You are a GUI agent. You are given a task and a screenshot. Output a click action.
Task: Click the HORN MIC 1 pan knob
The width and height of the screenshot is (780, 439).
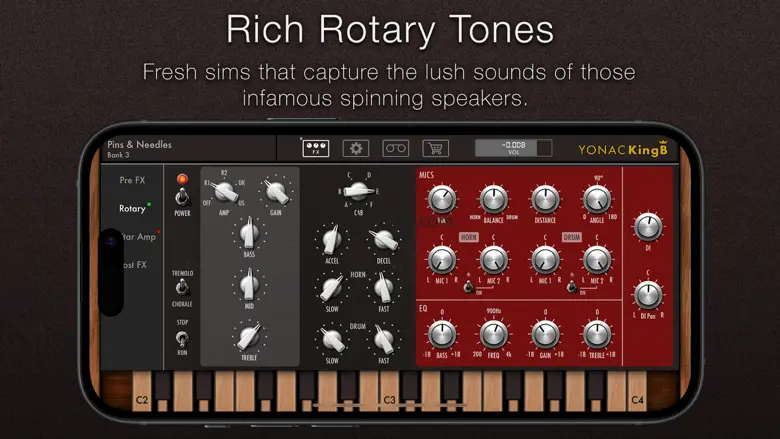click(442, 260)
